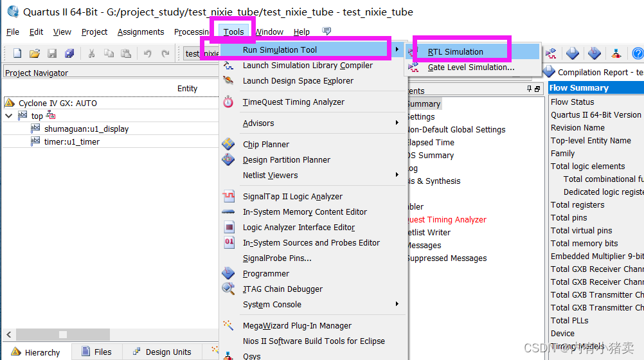Click the TimeQuest Timing Analyzer stopwatch icon
This screenshot has height=360, width=644.
pos(228,102)
